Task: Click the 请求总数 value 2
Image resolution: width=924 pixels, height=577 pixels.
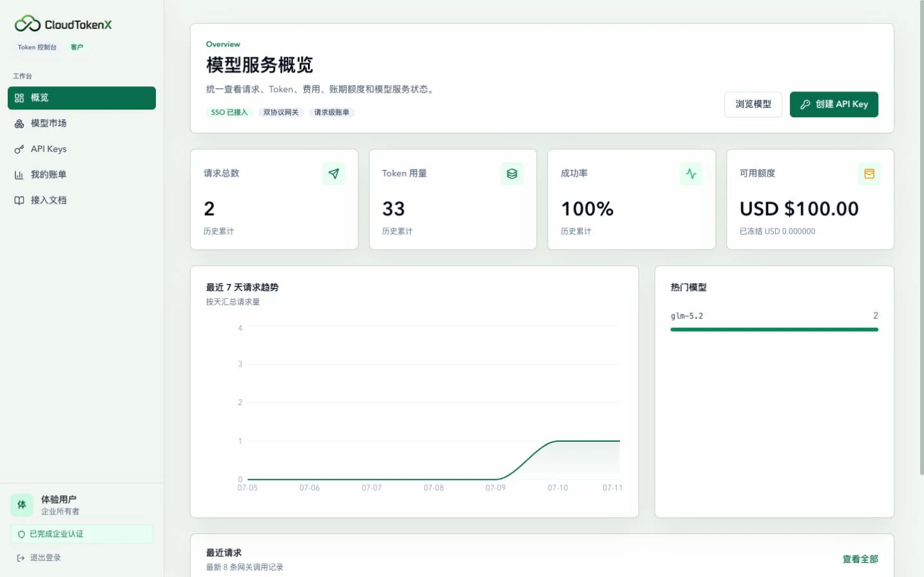Action: point(209,209)
